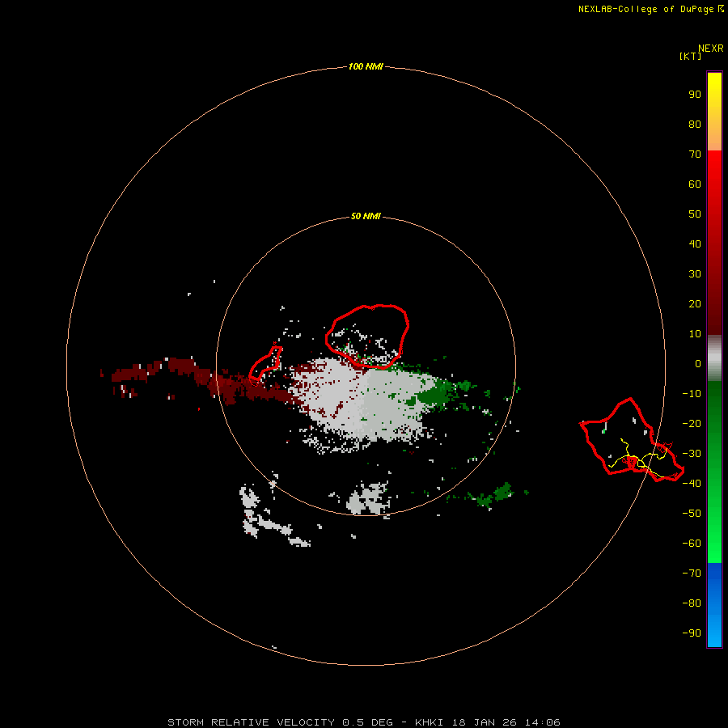
Task: Click the NEXLAB-College of DuPage label
Action: (x=645, y=9)
